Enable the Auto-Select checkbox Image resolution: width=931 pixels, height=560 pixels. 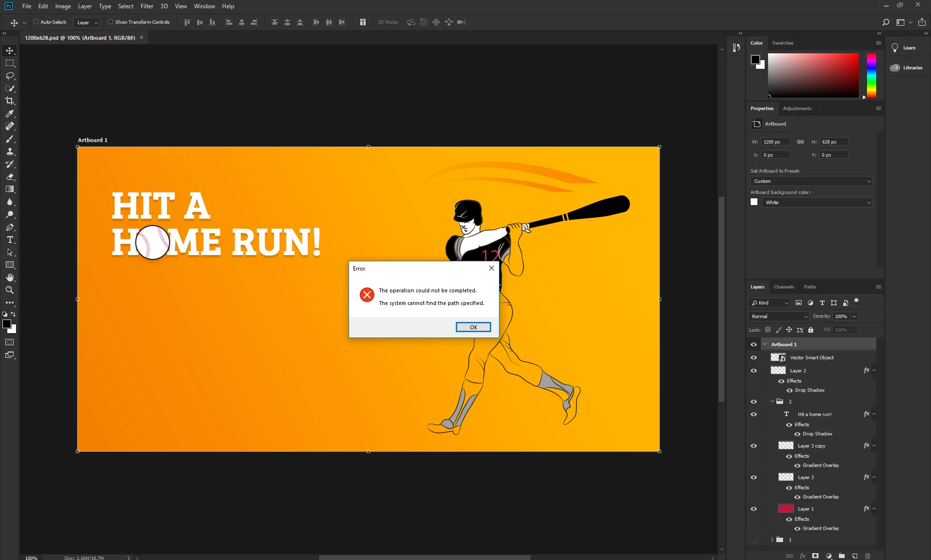36,22
